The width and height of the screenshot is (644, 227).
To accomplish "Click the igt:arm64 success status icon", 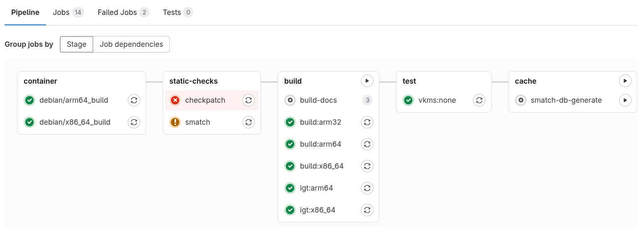I will 290,188.
